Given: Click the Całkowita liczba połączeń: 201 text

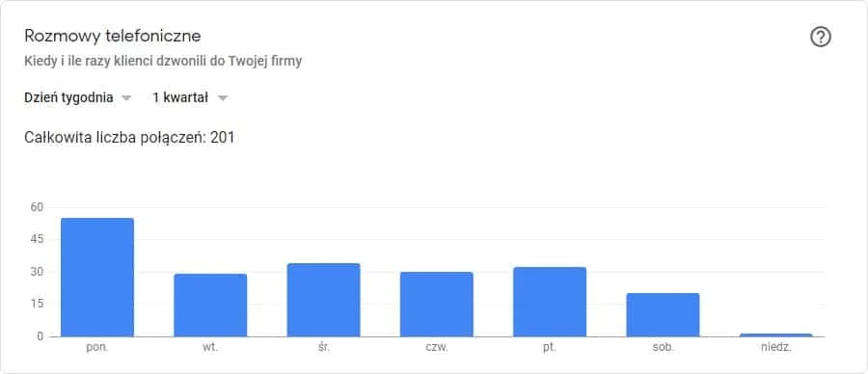Looking at the screenshot, I should coord(129,137).
